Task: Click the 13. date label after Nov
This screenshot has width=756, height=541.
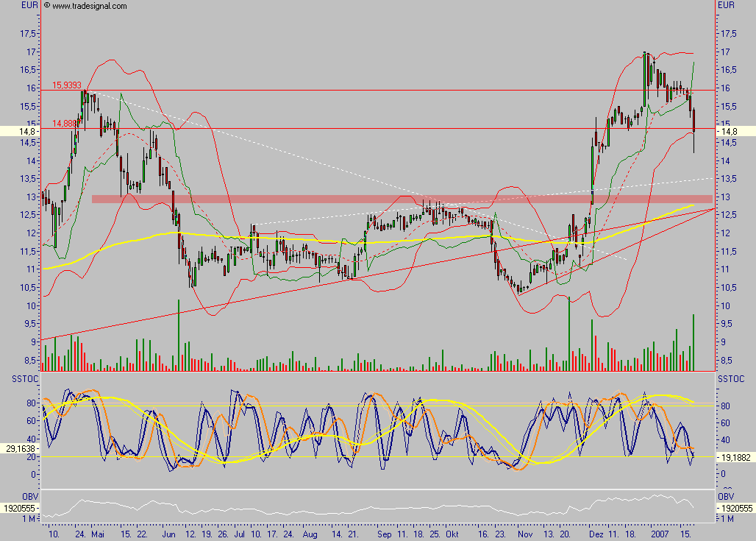Action: (549, 534)
